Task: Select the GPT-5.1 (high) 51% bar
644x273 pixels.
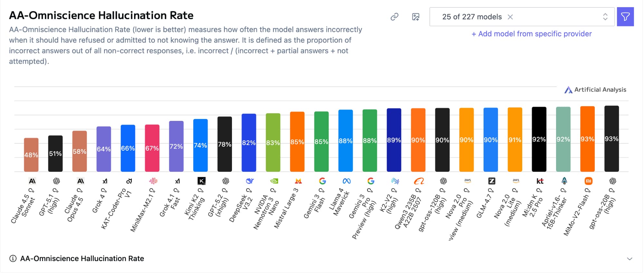Action: tap(55, 154)
